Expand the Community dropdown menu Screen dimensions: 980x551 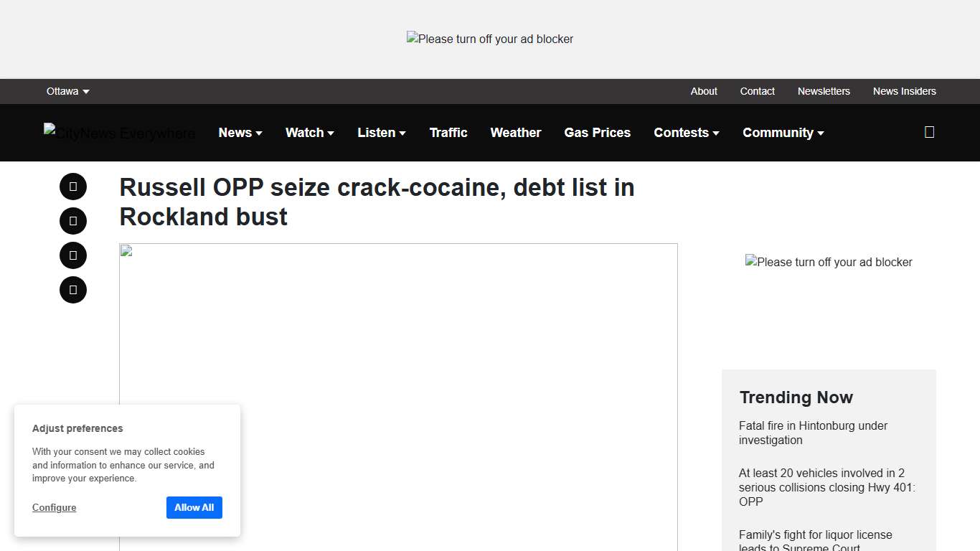click(x=782, y=132)
